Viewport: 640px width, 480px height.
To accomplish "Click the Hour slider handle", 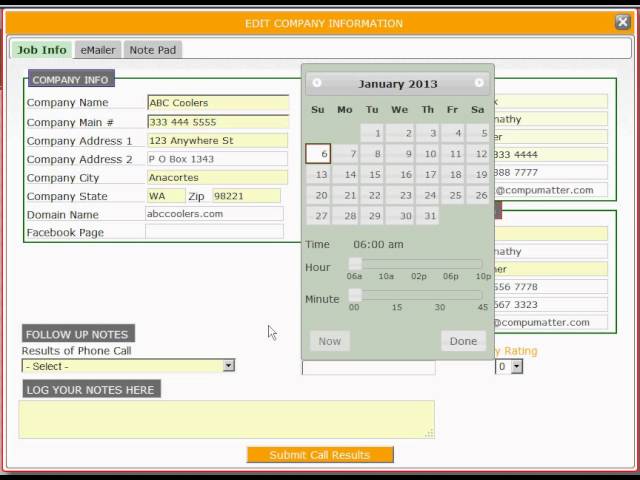I will pyautogui.click(x=355, y=263).
